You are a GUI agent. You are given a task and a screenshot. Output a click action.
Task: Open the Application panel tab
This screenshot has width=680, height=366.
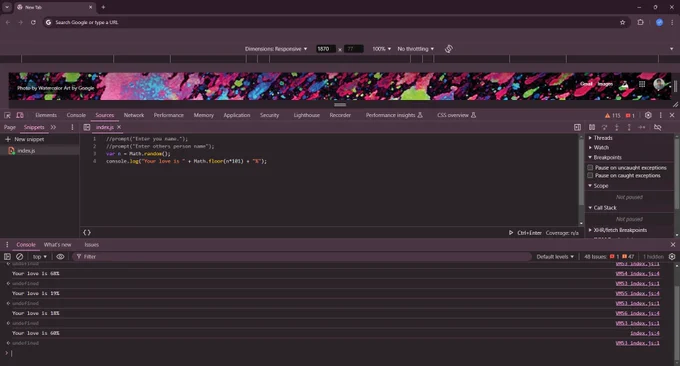click(x=237, y=115)
